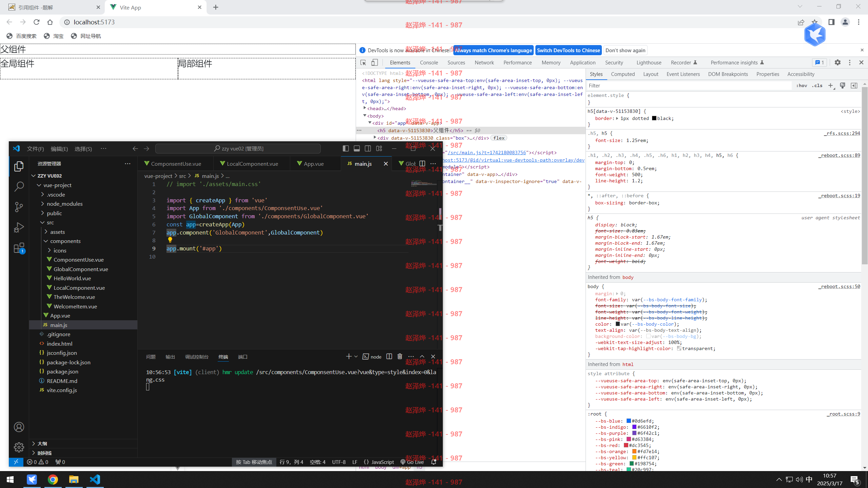Open DevTools settings gear

[x=837, y=63]
